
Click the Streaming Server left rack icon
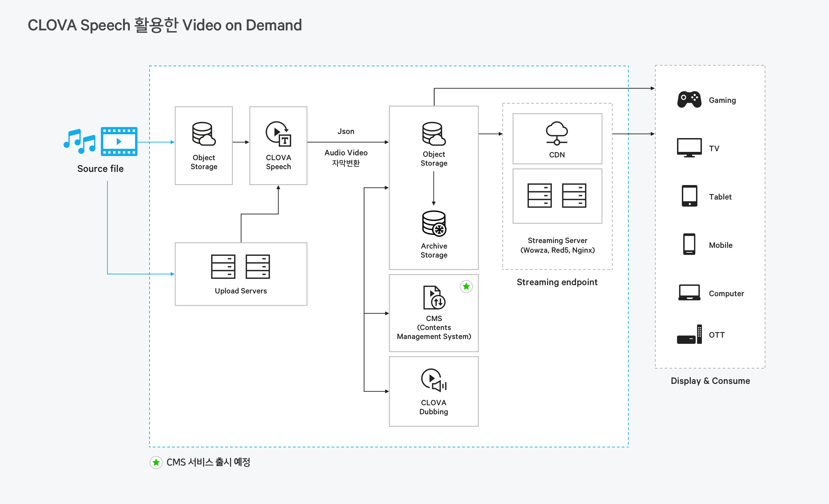coord(540,195)
